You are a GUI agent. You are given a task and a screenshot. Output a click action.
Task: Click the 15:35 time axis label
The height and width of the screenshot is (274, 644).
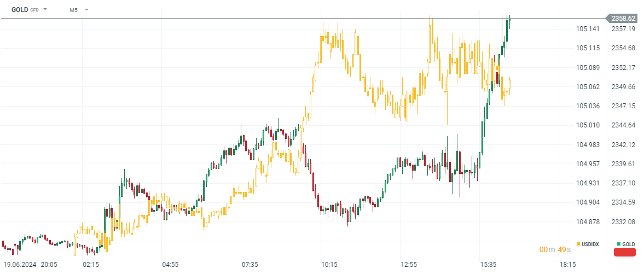pyautogui.click(x=488, y=264)
